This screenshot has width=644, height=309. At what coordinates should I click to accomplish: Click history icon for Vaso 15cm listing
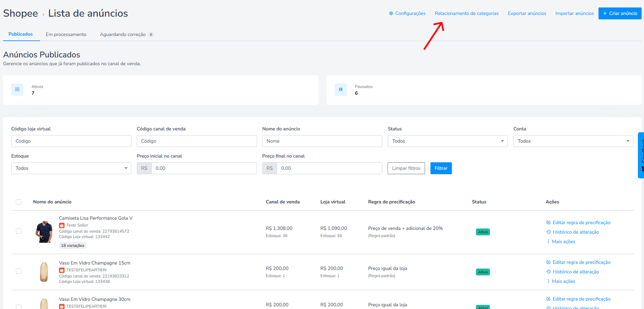[x=548, y=272]
